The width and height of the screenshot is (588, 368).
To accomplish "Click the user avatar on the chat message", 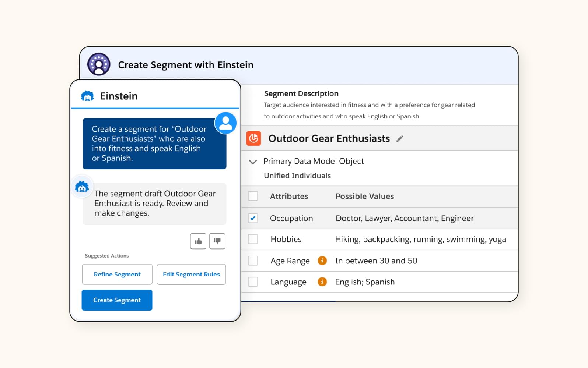I will [x=225, y=123].
